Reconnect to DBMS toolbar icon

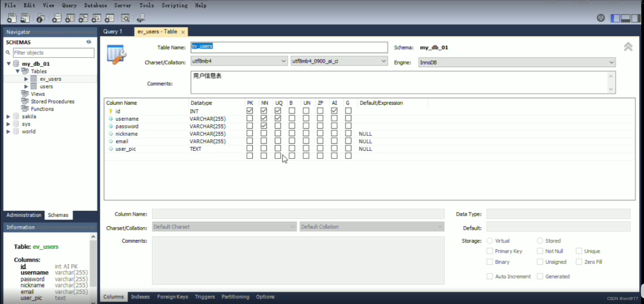pos(141,18)
